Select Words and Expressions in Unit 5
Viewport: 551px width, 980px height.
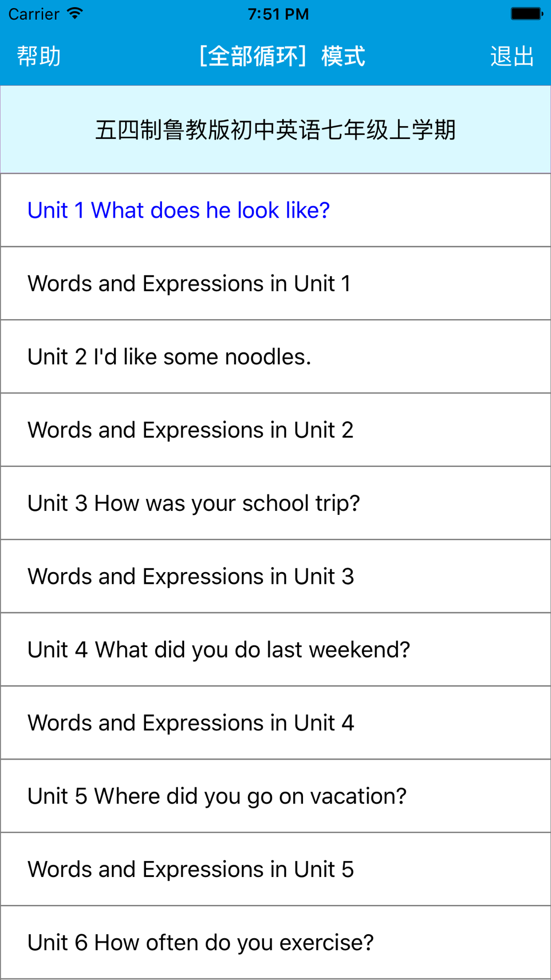275,870
